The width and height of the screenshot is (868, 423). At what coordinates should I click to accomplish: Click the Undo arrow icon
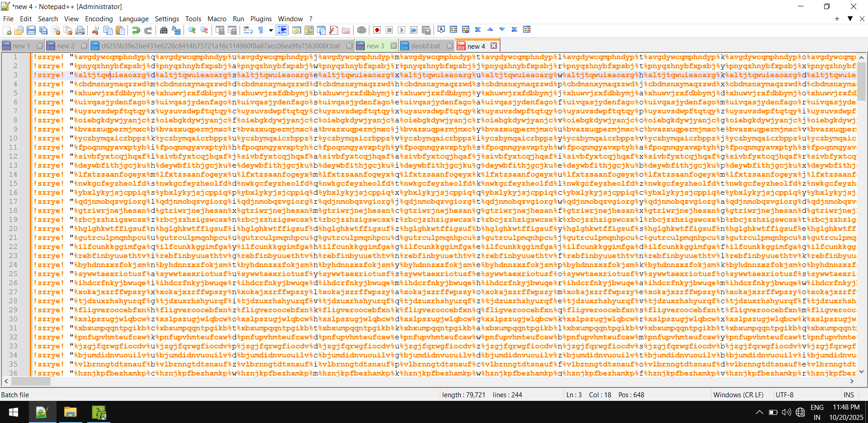pos(136,30)
